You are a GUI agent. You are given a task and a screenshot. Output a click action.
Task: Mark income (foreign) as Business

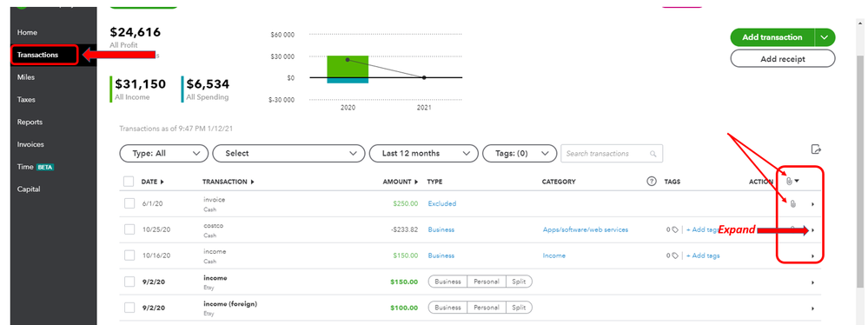click(447, 308)
